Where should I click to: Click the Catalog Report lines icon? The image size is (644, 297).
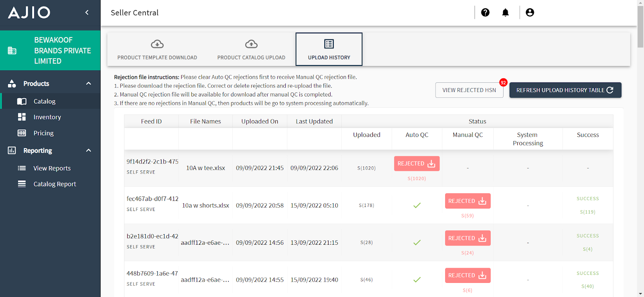[x=22, y=184]
